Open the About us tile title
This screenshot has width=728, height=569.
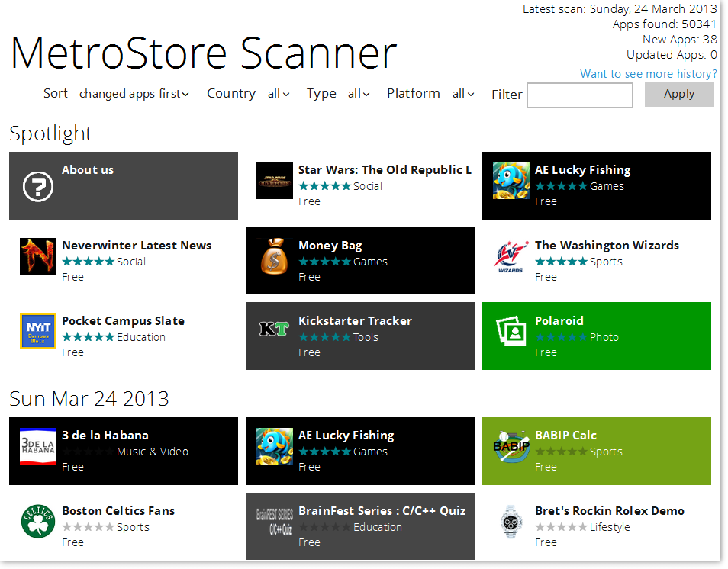[88, 170]
